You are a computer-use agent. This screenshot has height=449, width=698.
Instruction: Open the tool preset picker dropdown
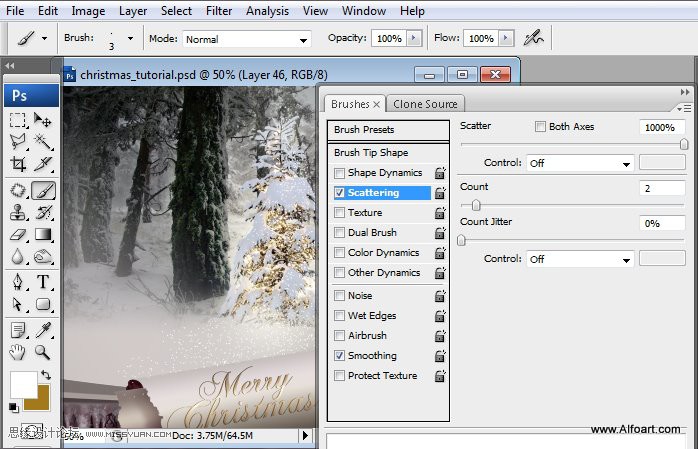[45, 39]
